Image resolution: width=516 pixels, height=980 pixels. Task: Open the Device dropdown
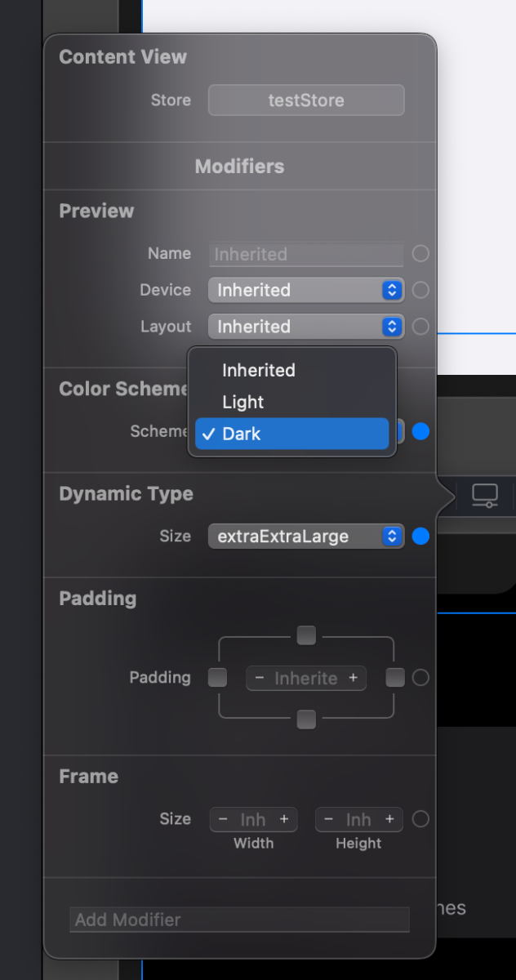[x=306, y=290]
